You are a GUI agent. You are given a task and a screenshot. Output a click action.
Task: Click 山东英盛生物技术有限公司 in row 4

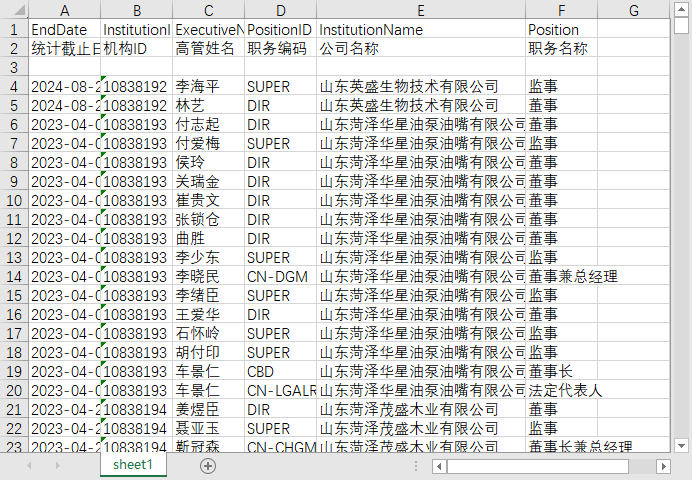[421, 86]
